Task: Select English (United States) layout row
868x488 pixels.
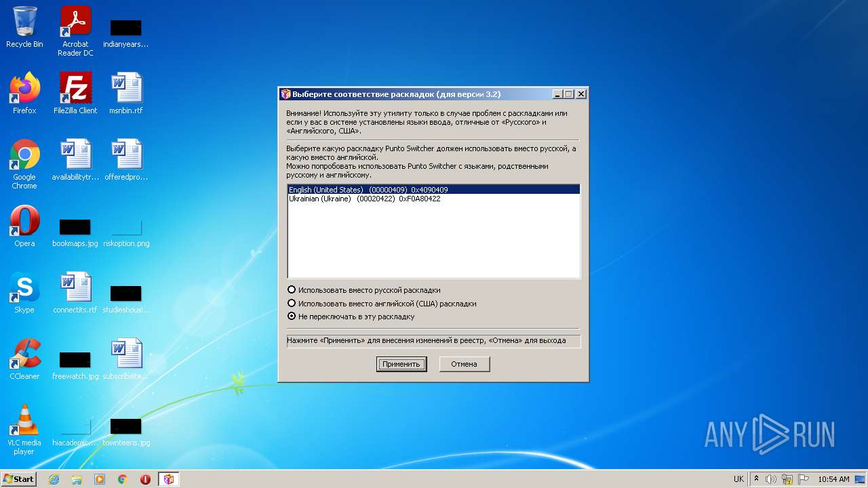Action: [x=433, y=190]
